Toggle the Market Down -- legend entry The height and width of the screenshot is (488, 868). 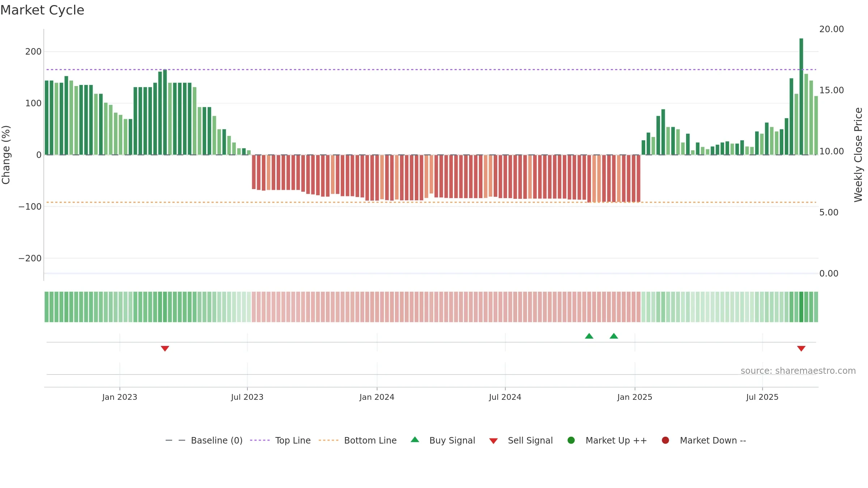(x=704, y=440)
